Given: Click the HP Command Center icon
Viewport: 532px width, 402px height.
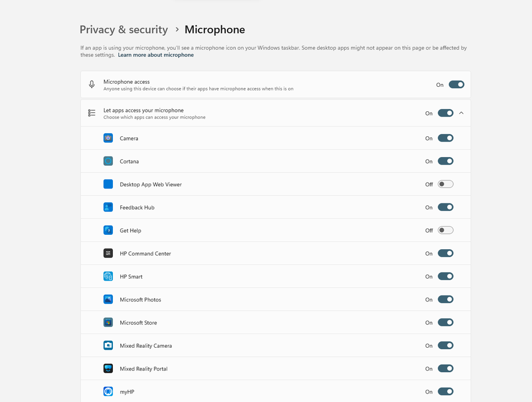Looking at the screenshot, I should tap(108, 253).
